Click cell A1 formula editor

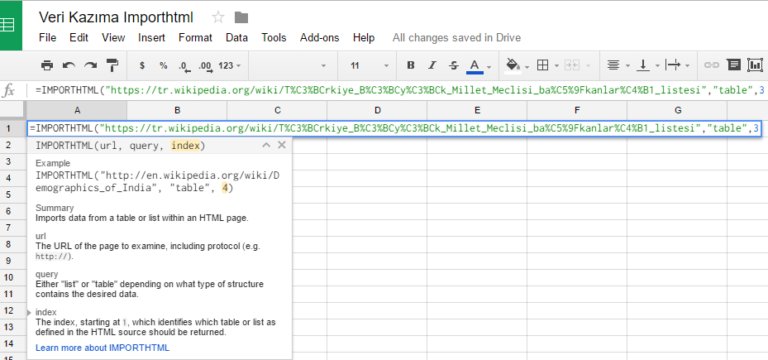point(394,128)
